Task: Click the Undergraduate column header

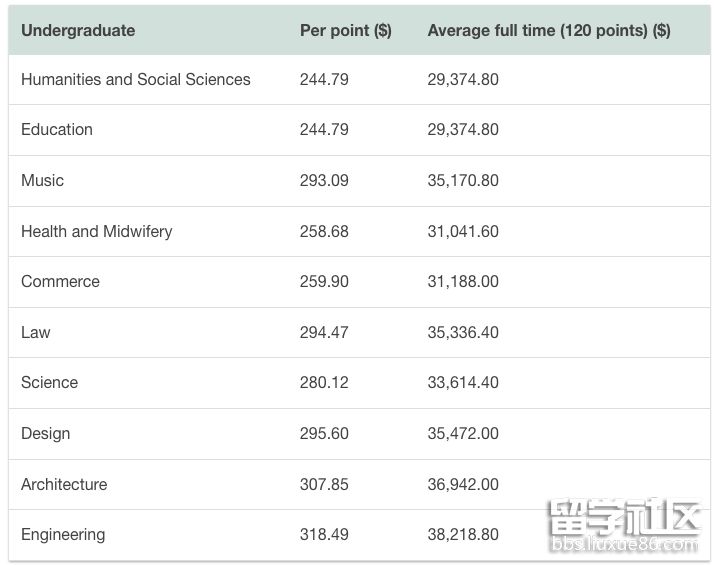Action: (x=78, y=31)
